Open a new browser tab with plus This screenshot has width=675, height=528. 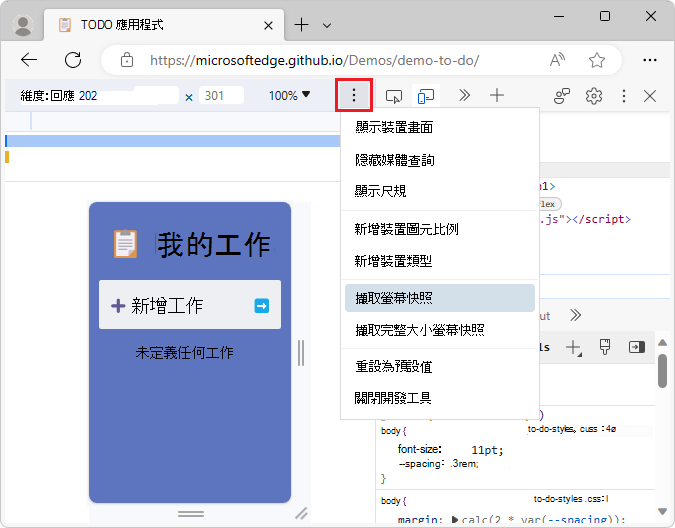pos(301,25)
